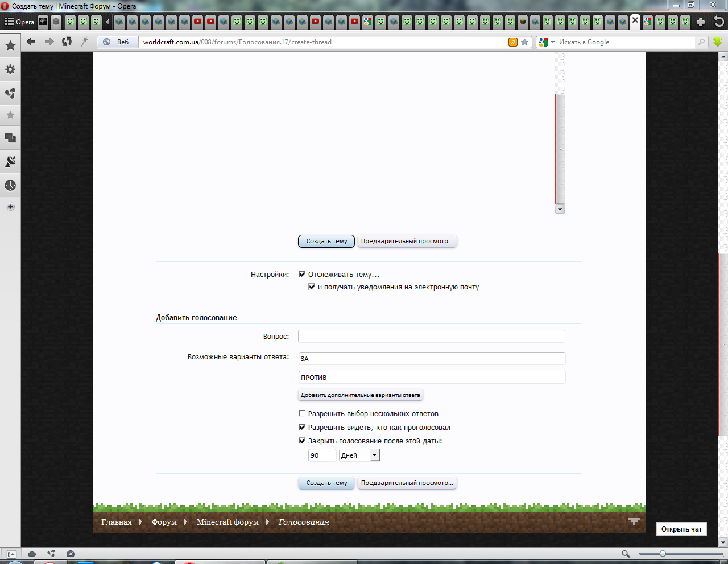Click the upper Создать тему button
Screen dimensions: 728x564
point(326,242)
